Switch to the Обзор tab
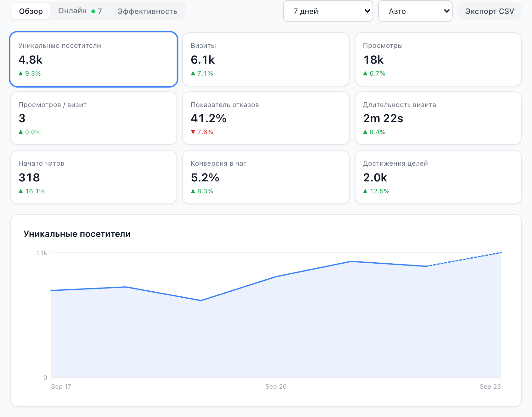Screen dimensions: 532x417 pyautogui.click(x=31, y=11)
